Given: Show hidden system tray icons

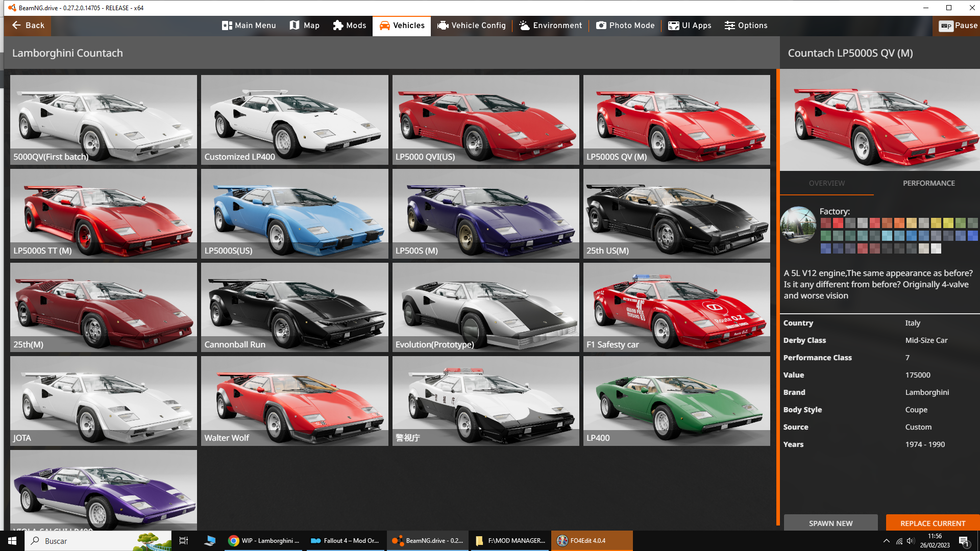Looking at the screenshot, I should pos(886,541).
